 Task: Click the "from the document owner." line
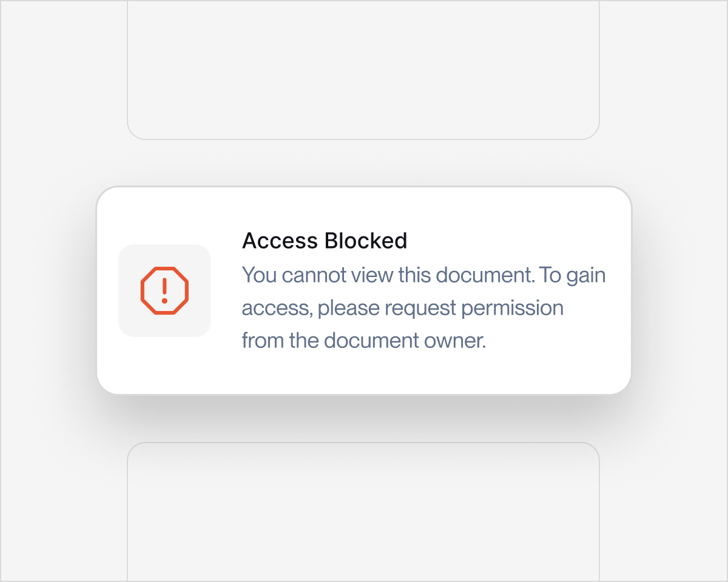pos(364,340)
